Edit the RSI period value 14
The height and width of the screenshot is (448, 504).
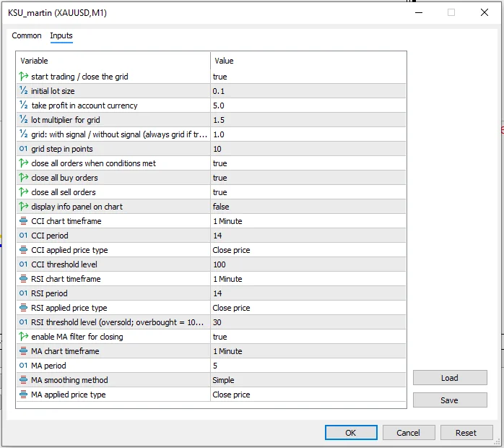pyautogui.click(x=308, y=293)
